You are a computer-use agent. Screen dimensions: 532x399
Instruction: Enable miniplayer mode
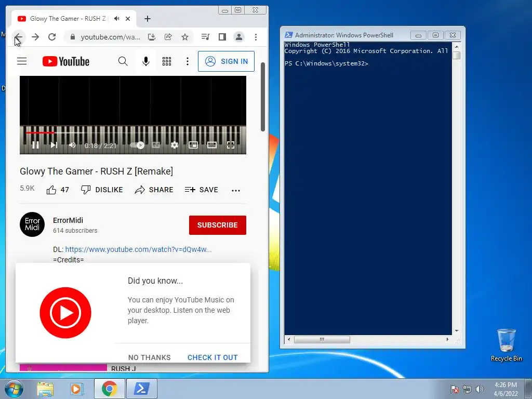coord(193,145)
